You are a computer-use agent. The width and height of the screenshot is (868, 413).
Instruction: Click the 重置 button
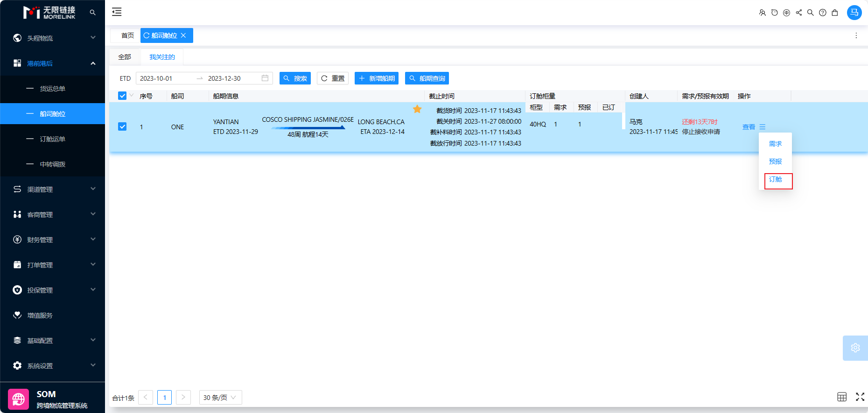pyautogui.click(x=333, y=78)
